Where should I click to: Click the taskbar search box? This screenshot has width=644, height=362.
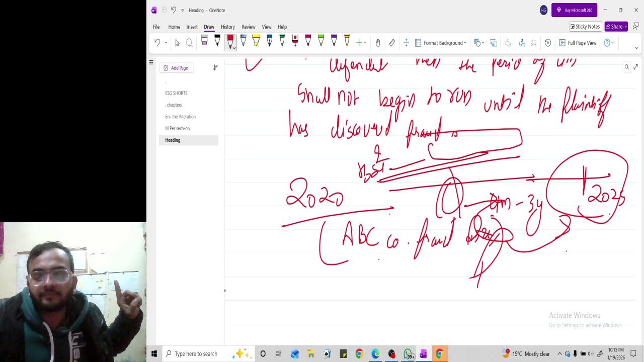(209, 354)
